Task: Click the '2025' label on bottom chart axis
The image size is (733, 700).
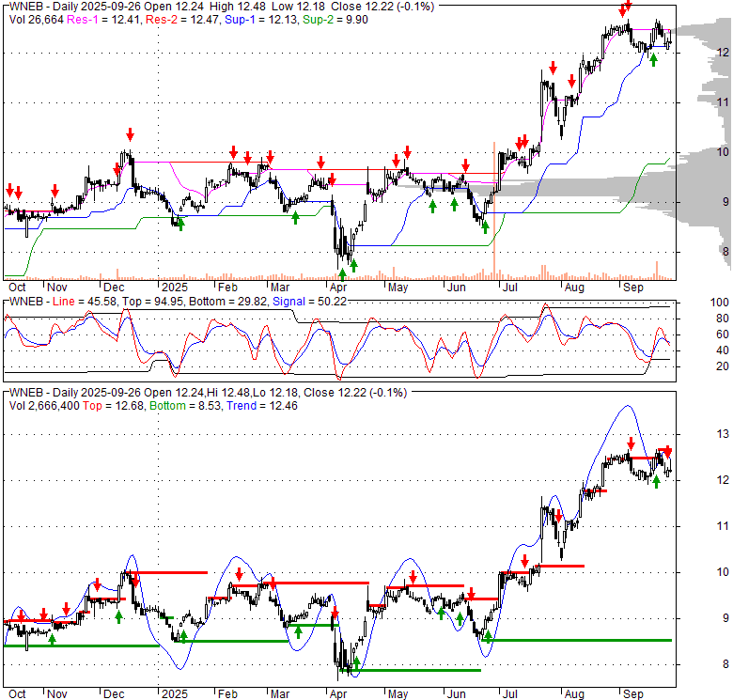Action: tap(175, 694)
